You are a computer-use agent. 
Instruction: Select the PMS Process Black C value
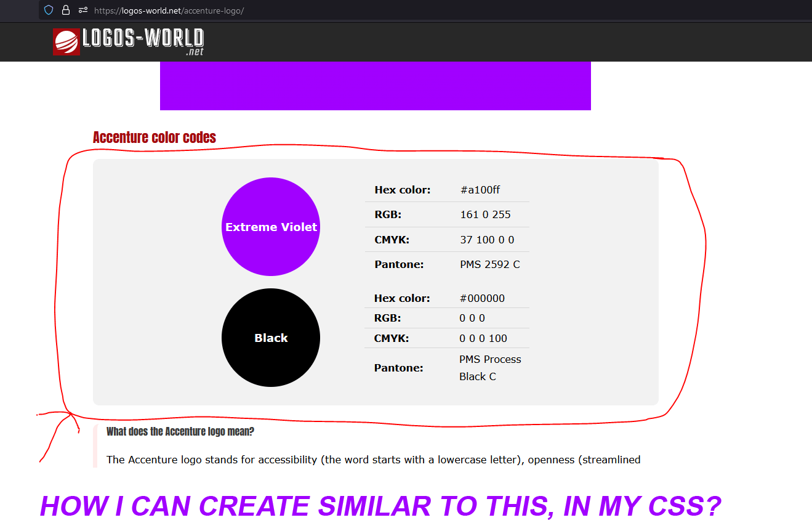coord(490,368)
